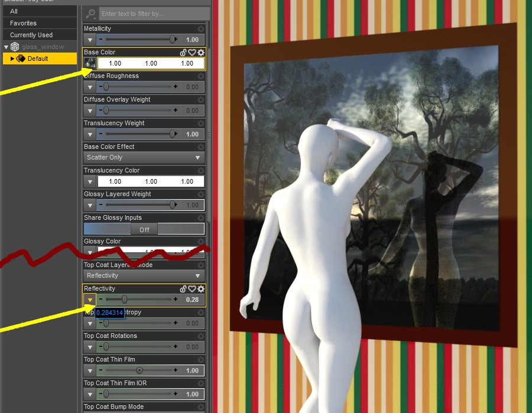Open Glossy Layered Weight map menu arrow

coord(90,205)
